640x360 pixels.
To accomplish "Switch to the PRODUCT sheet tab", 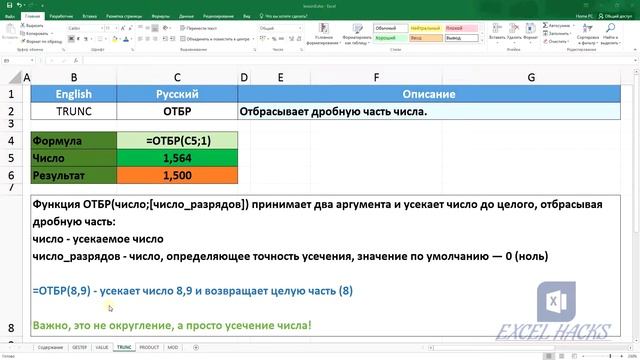I will pyautogui.click(x=149, y=347).
